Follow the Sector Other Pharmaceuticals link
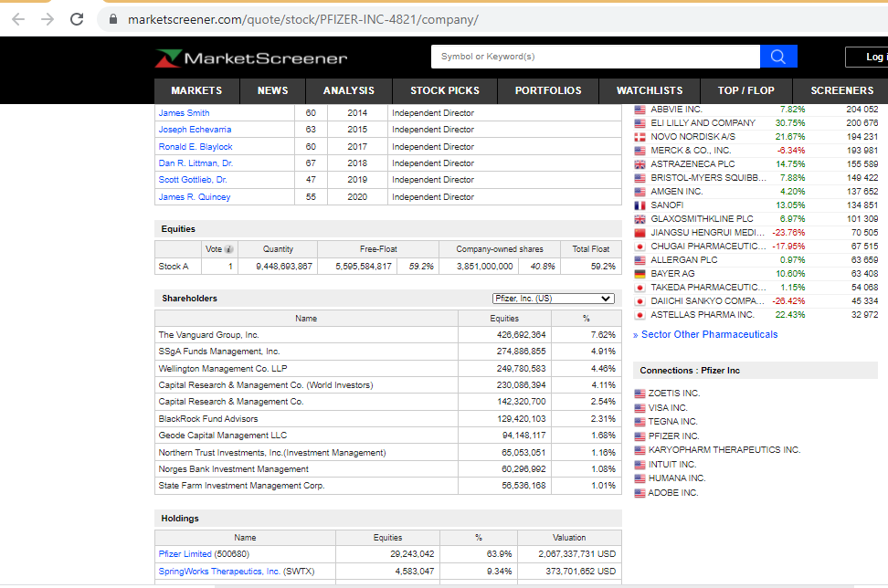The image size is (888, 588). [709, 334]
